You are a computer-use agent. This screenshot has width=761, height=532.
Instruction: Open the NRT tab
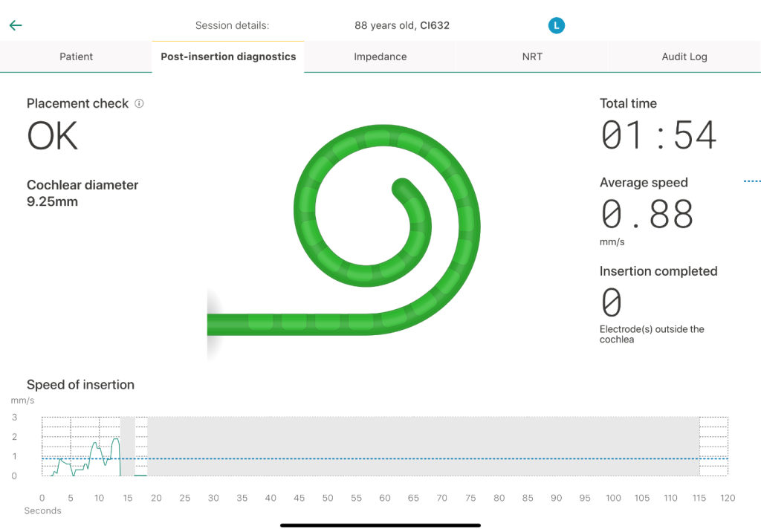tap(532, 56)
